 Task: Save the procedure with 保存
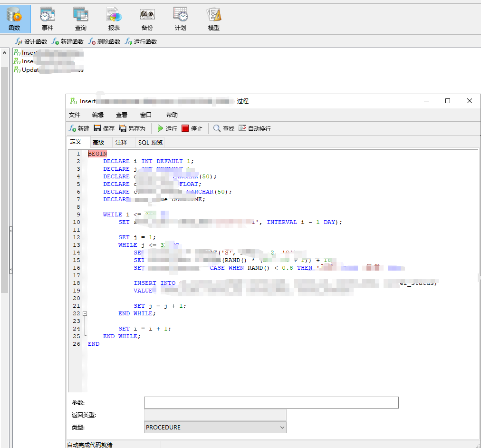104,128
